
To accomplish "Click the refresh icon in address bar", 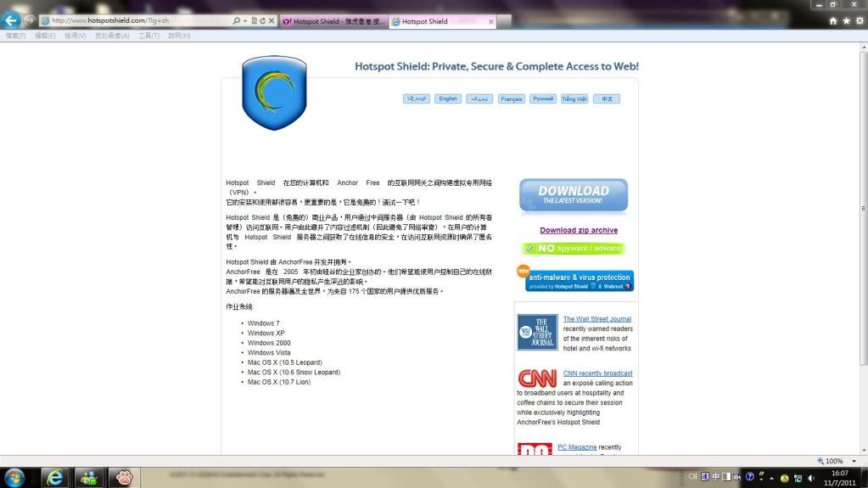I will [x=262, y=20].
